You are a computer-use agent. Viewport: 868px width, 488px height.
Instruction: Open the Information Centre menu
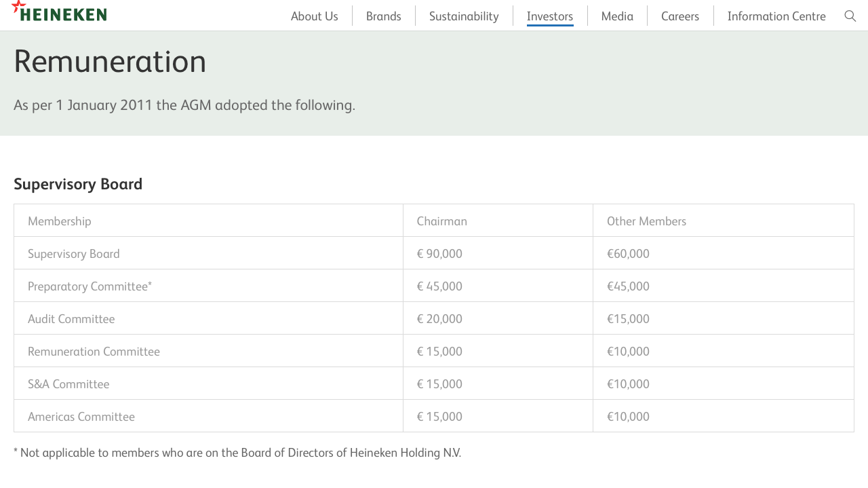pyautogui.click(x=776, y=16)
